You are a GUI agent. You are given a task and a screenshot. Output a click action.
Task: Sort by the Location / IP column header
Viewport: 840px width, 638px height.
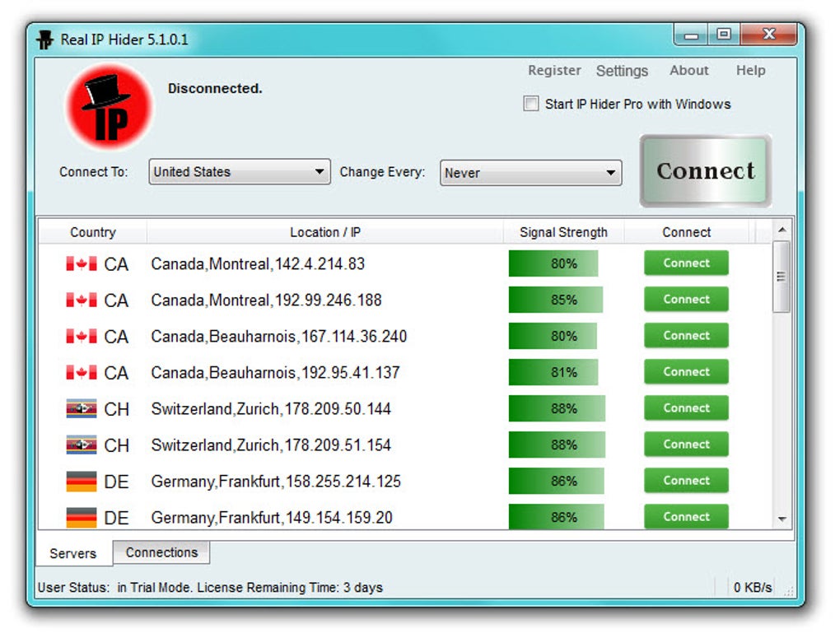325,232
